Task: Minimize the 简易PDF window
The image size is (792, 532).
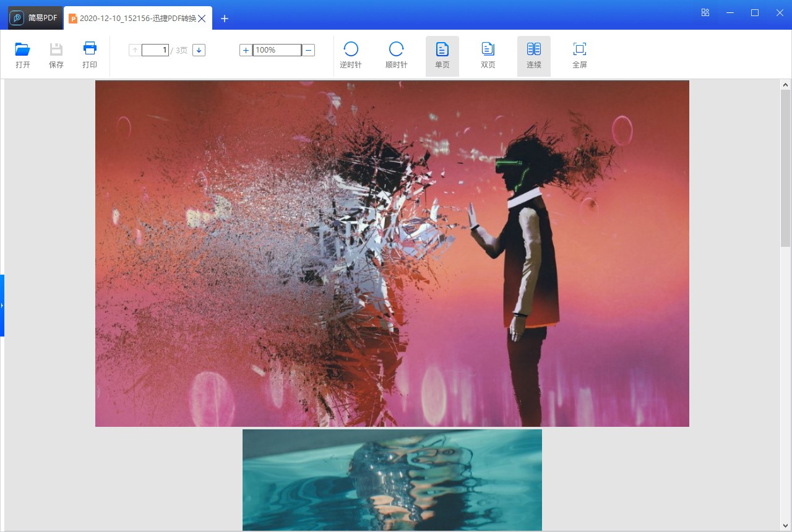Action: (x=730, y=13)
